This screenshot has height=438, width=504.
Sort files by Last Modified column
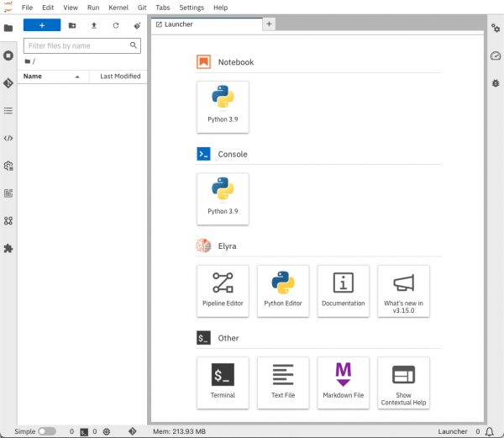[118, 77]
